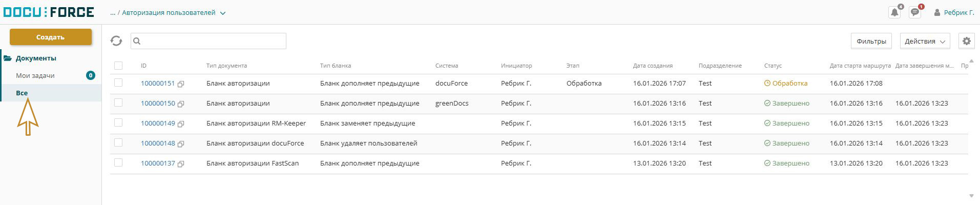The height and width of the screenshot is (205, 980).
Task: Refresh the document list
Action: [116, 41]
